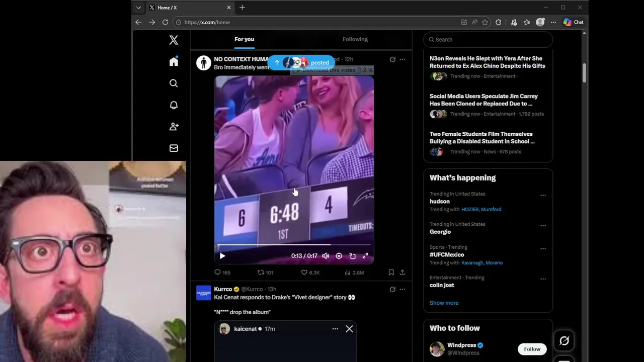Image resolution: width=644 pixels, height=362 pixels.
Task: Reply to NO CONTEXT HUMANS post
Action: (222, 273)
